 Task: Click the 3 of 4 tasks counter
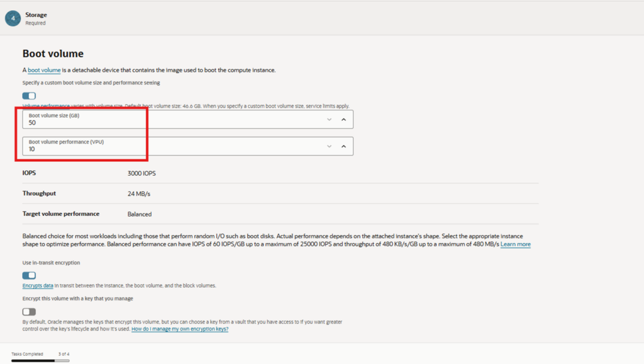click(64, 354)
